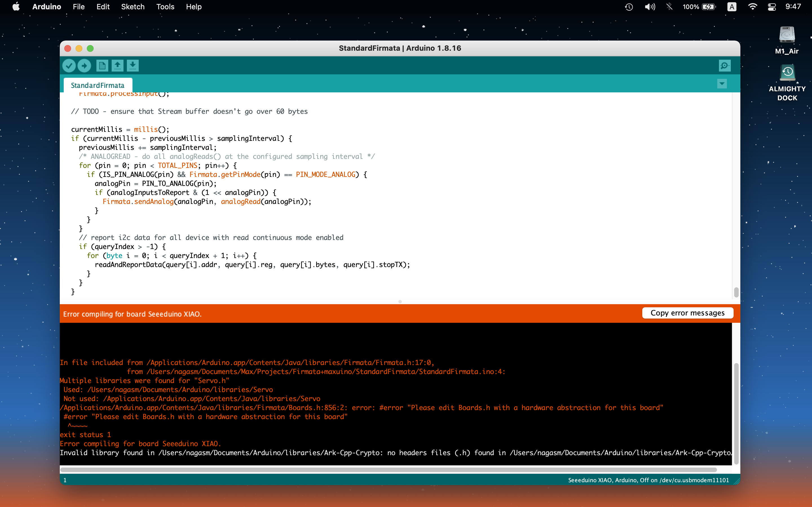The width and height of the screenshot is (812, 507).
Task: Open macOS Control Center toggles icon
Action: (x=772, y=7)
